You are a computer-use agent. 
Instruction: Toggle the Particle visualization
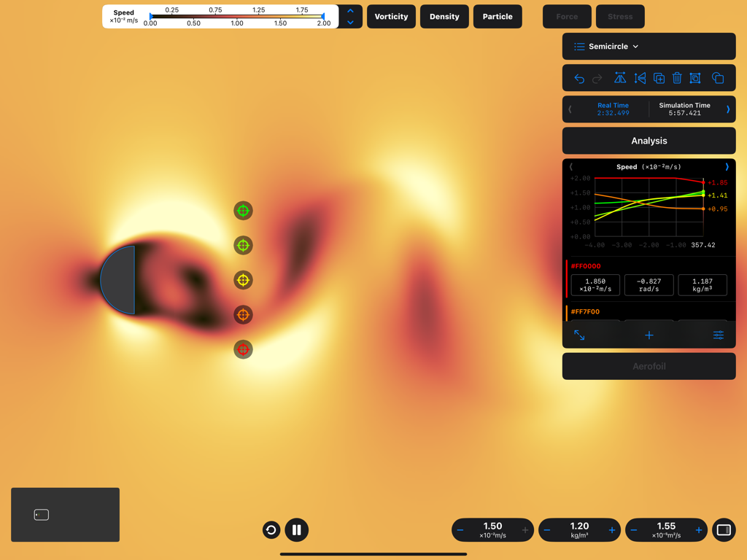coord(498,16)
